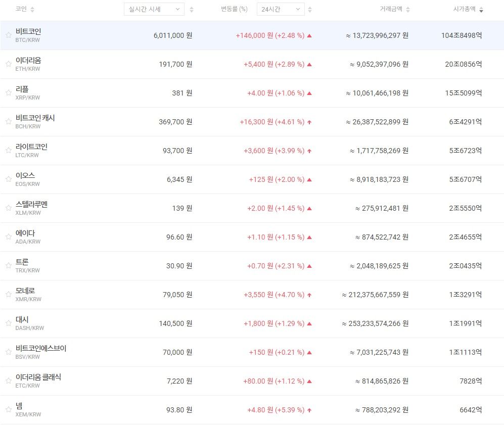This screenshot has height=426, width=504.
Task: Favorite the 리플 XRP/KRW star
Action: [9, 93]
